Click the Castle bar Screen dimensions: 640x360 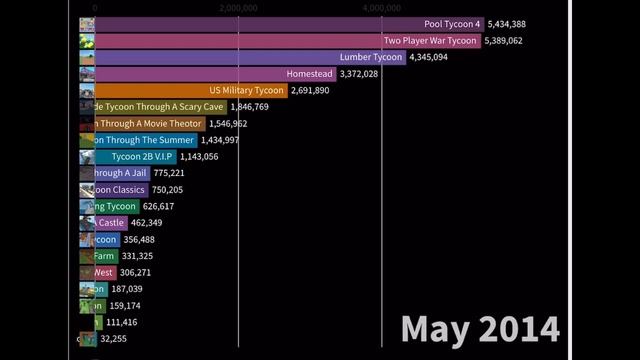click(111, 222)
